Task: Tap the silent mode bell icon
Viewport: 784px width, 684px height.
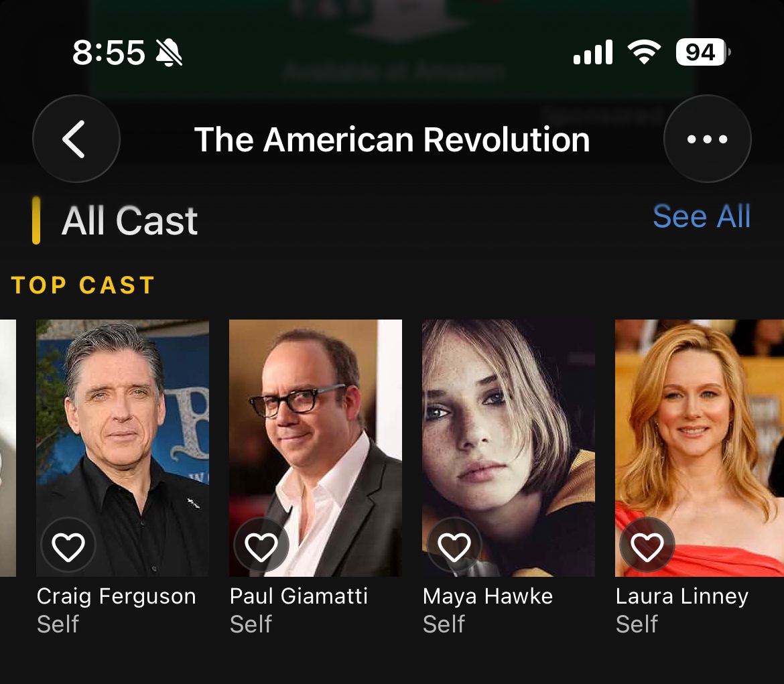Action: coord(169,52)
